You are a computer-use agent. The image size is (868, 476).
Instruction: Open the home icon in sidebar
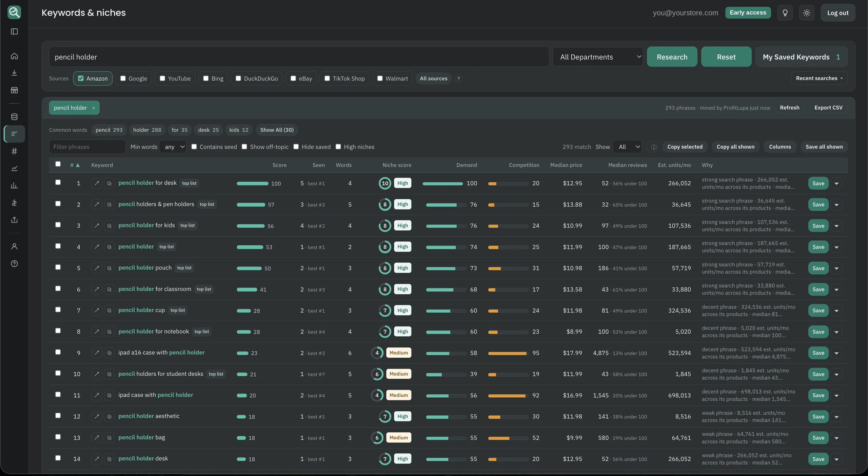(14, 56)
